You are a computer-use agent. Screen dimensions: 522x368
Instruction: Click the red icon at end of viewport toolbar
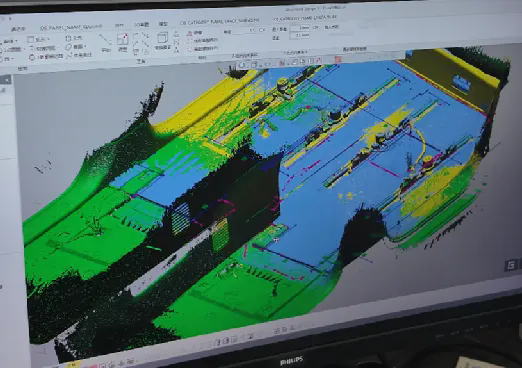click(x=338, y=60)
